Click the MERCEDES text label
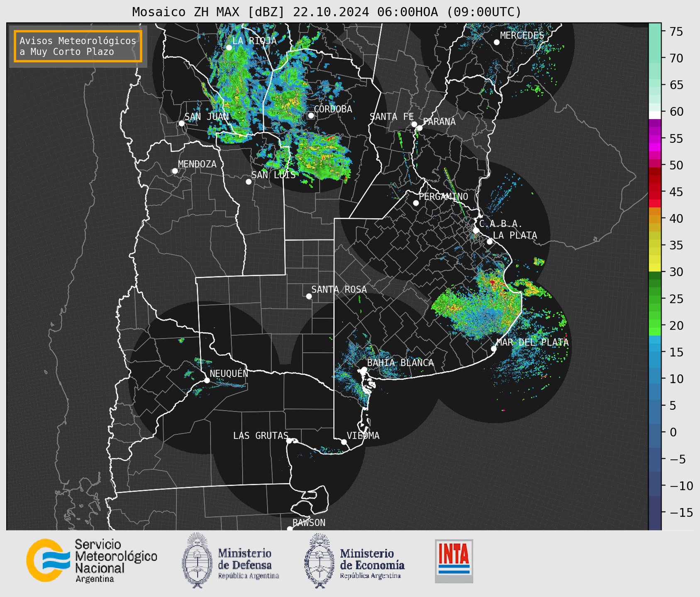The image size is (700, 597). (x=522, y=36)
